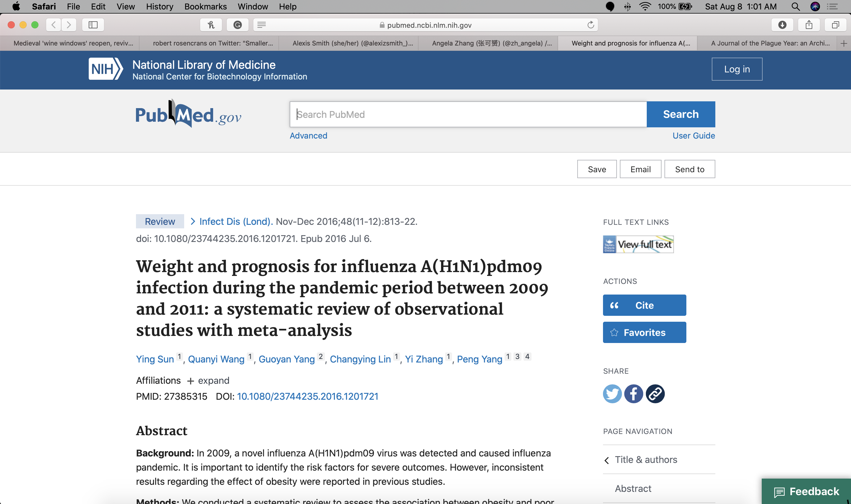Share article via Twitter icon

pos(612,394)
